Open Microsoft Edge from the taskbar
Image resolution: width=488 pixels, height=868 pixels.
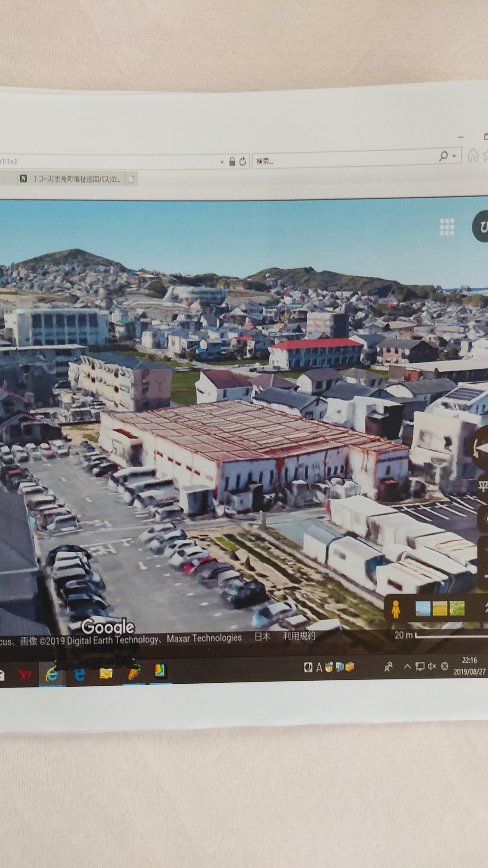pos(79,674)
